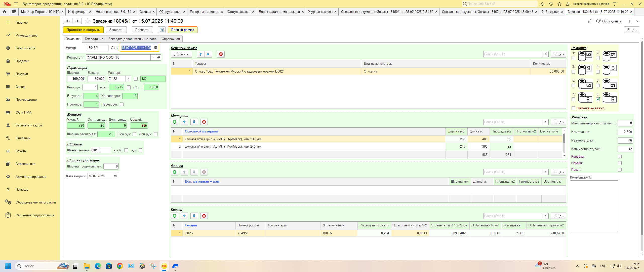Toggle the Коробка checkbox in Упаковка

[620, 156]
